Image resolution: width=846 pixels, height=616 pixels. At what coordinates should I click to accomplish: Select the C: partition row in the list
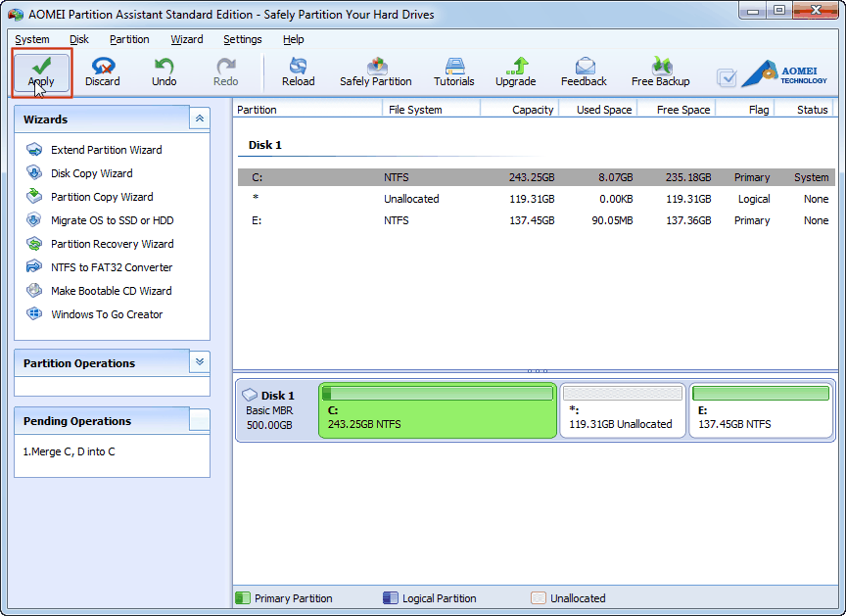tap(537, 177)
